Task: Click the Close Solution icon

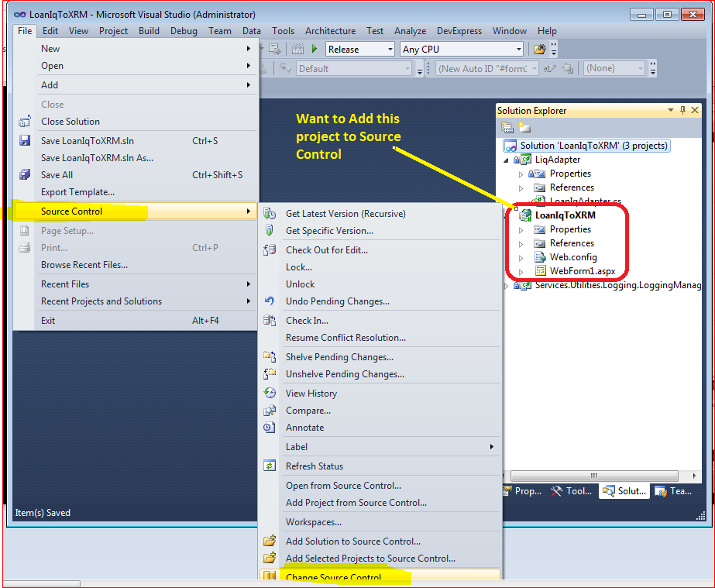Action: coord(25,122)
